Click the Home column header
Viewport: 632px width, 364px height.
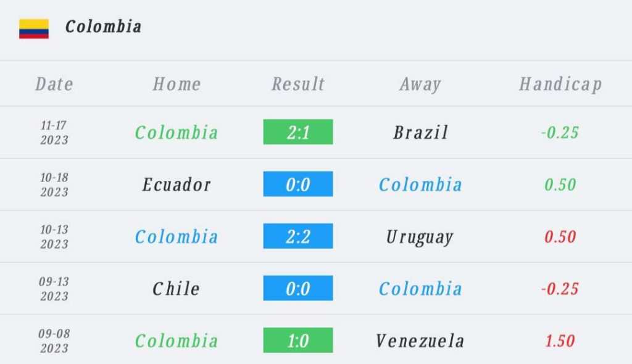(177, 84)
